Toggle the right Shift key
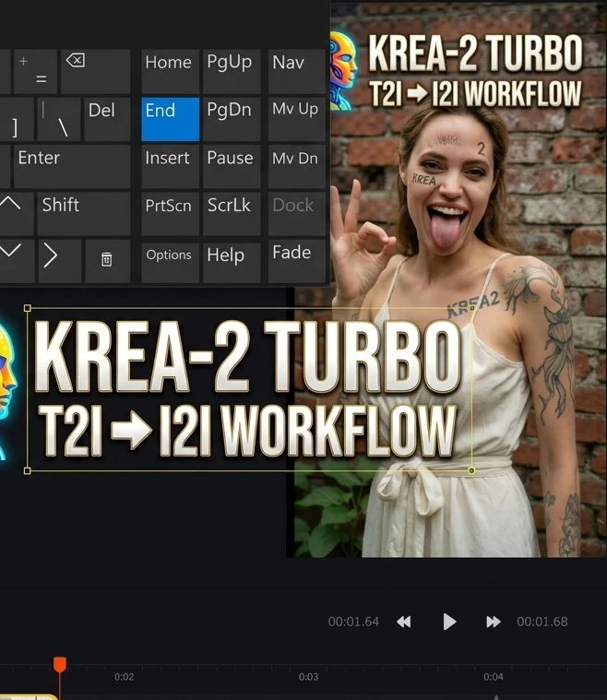607x700 pixels. click(x=84, y=214)
